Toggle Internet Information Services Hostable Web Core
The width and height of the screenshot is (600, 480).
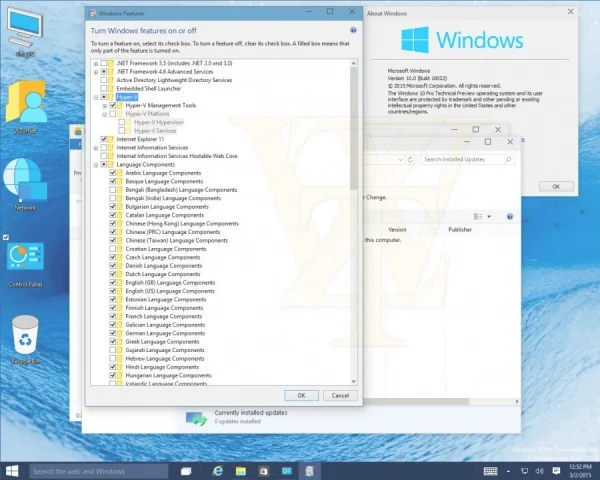104,156
